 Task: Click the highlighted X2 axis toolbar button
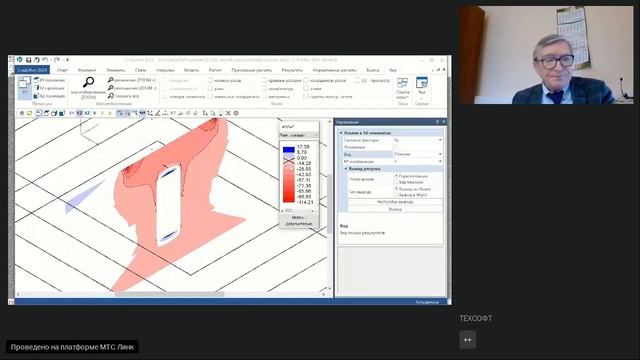[x=79, y=113]
